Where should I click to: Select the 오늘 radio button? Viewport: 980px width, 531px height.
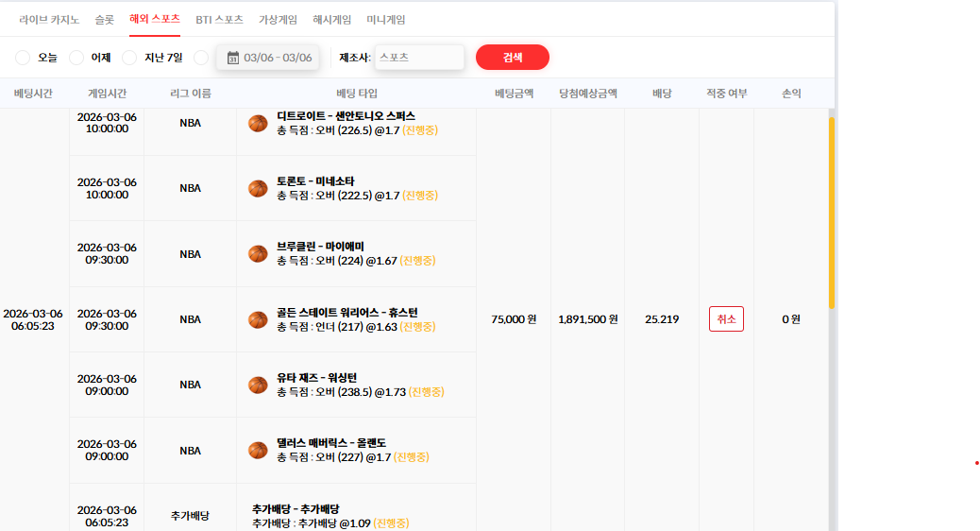23,58
